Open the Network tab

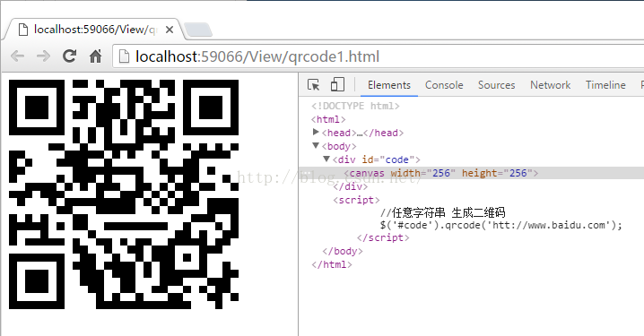[550, 85]
